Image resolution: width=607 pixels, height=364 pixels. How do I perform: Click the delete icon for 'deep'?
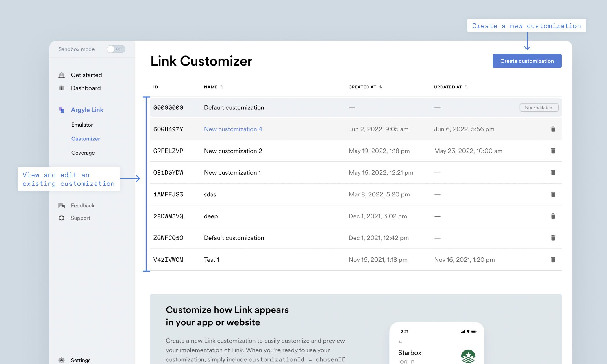pyautogui.click(x=553, y=216)
